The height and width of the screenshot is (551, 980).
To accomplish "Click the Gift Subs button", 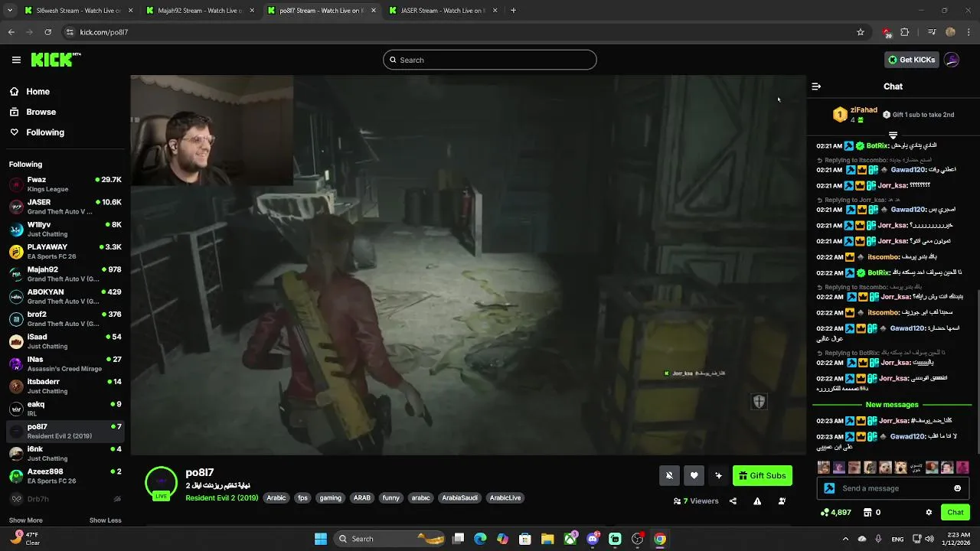I will [x=763, y=475].
